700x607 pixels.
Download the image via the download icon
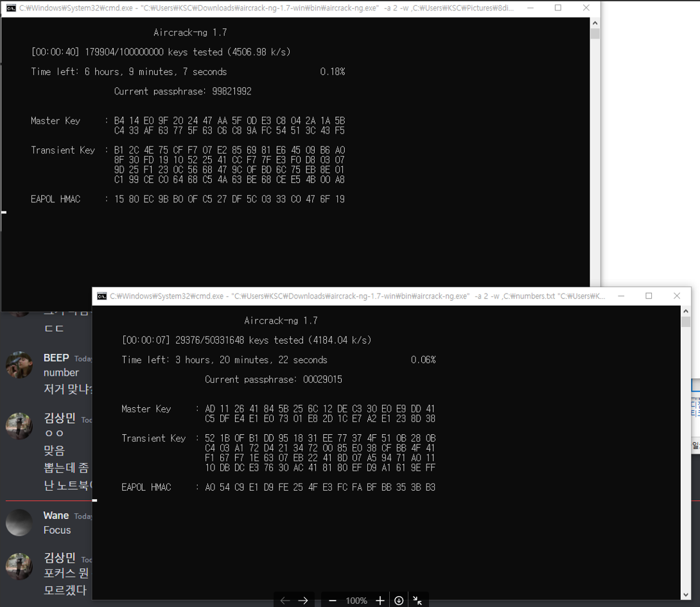click(399, 601)
